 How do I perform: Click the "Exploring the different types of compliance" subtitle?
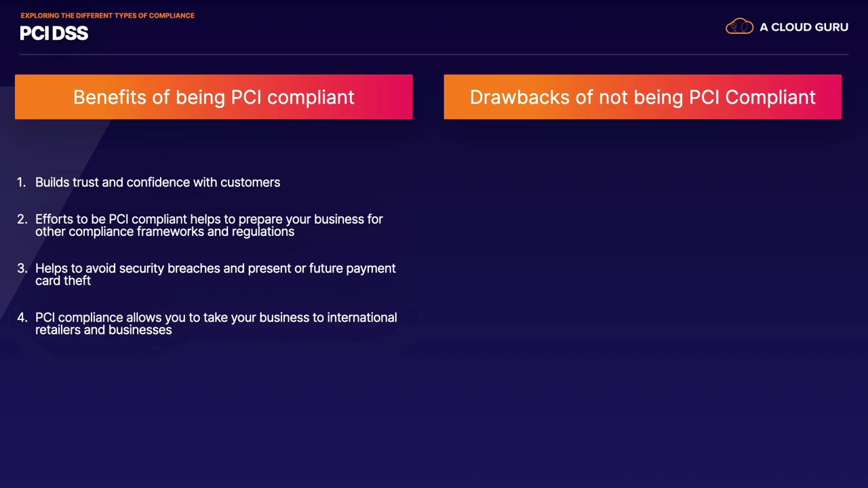point(107,15)
